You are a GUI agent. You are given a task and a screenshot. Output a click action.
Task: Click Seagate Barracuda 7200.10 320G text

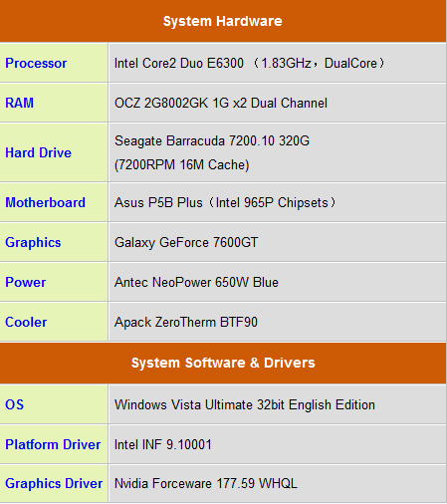pyautogui.click(x=212, y=140)
